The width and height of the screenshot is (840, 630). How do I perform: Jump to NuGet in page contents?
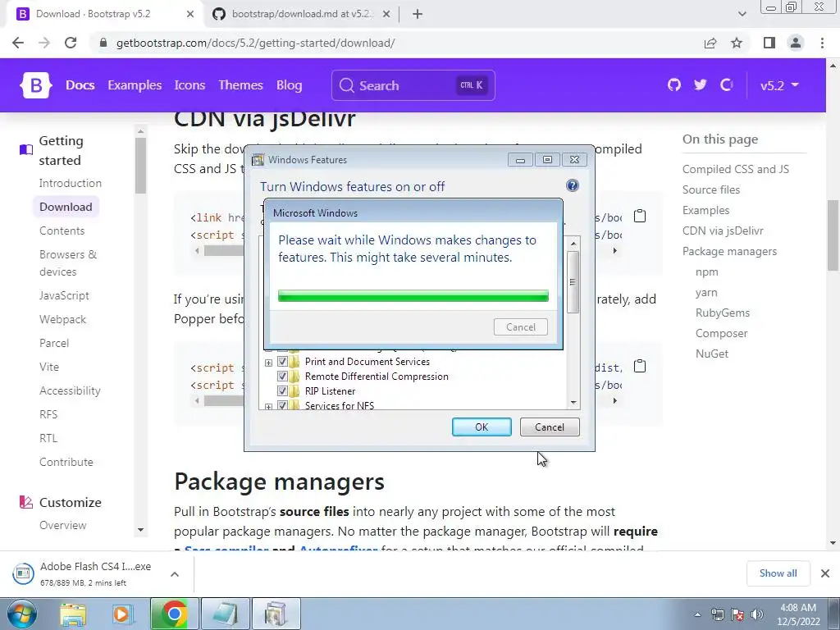[712, 354]
